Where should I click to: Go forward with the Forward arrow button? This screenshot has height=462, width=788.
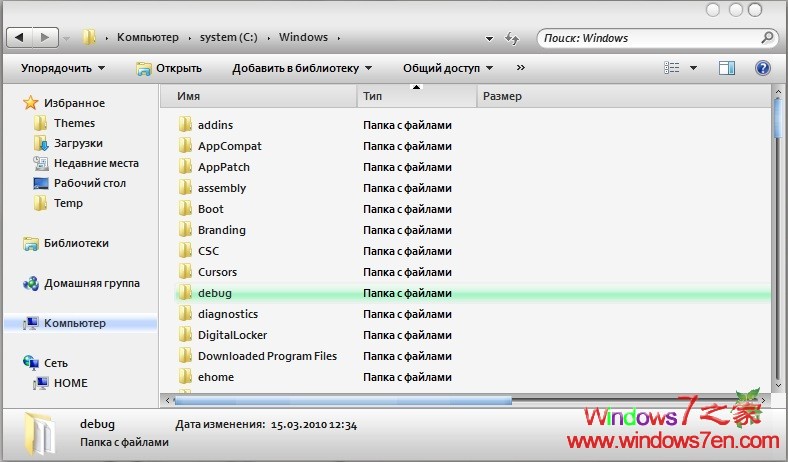[45, 37]
